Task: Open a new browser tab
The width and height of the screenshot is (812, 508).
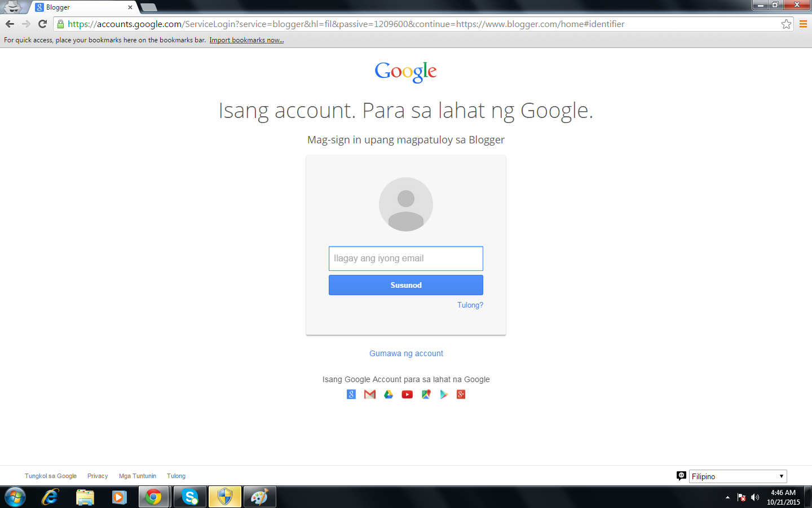Action: coord(149,7)
